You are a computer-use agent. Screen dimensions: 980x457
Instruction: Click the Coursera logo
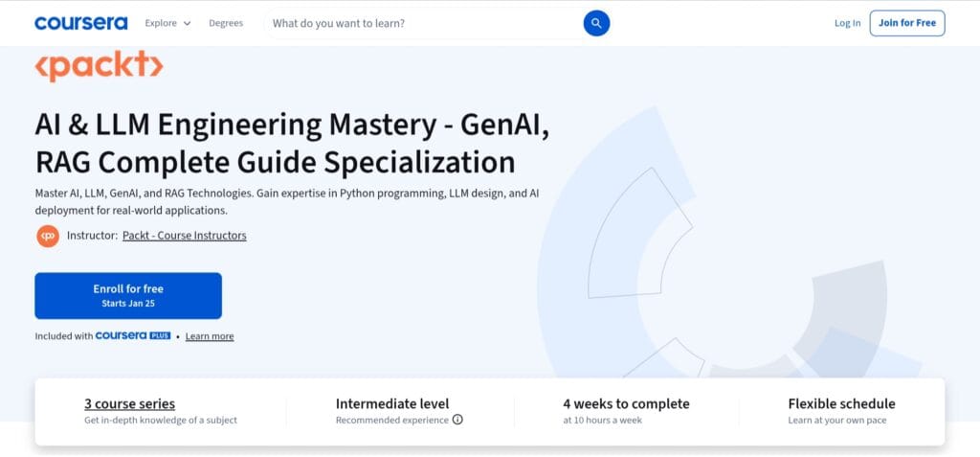81,23
